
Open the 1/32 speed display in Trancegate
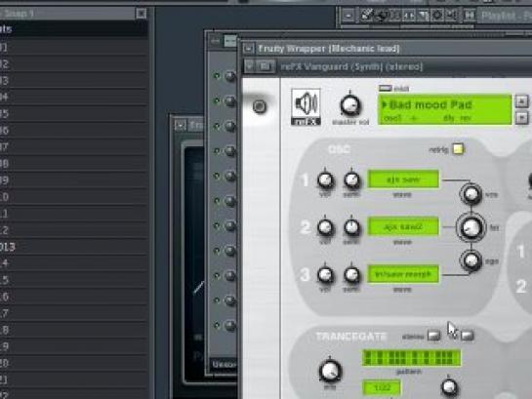382,388
